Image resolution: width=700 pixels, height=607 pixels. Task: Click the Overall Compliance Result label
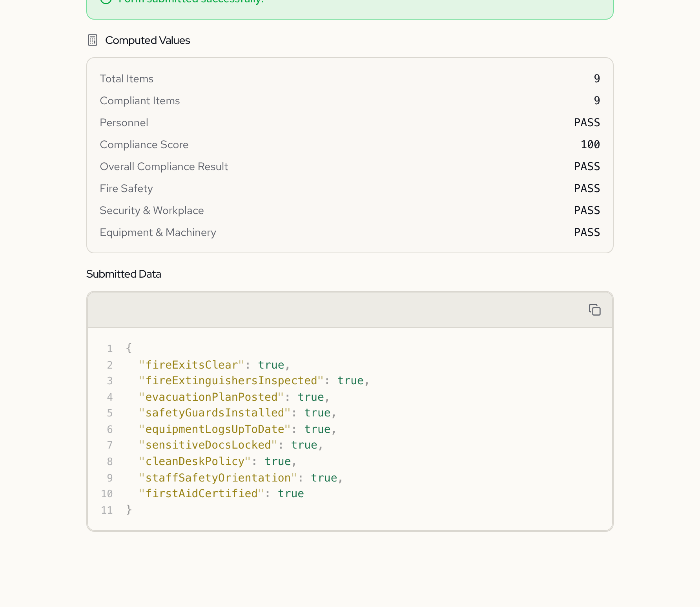164,167
